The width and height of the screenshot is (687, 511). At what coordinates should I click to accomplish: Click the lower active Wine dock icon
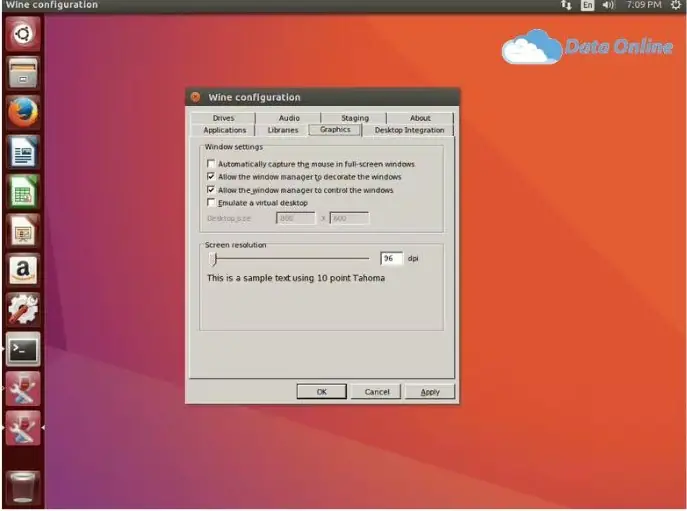pos(23,428)
